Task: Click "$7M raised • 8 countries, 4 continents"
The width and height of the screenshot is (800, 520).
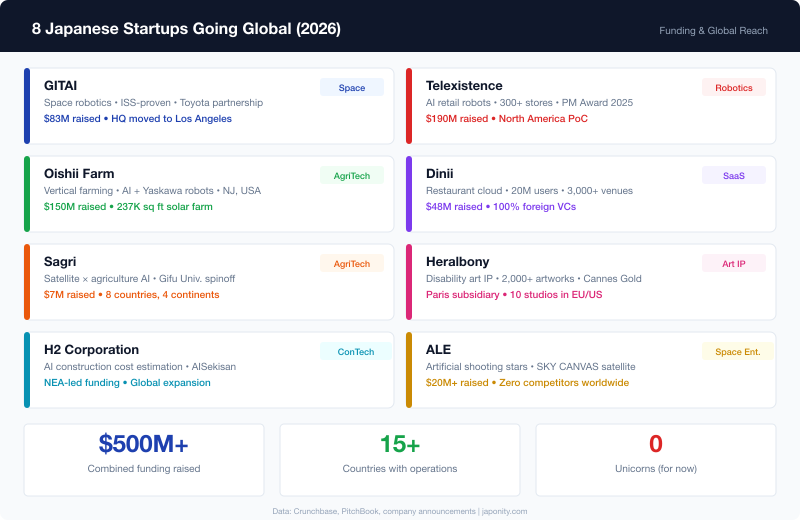Action: [132, 294]
